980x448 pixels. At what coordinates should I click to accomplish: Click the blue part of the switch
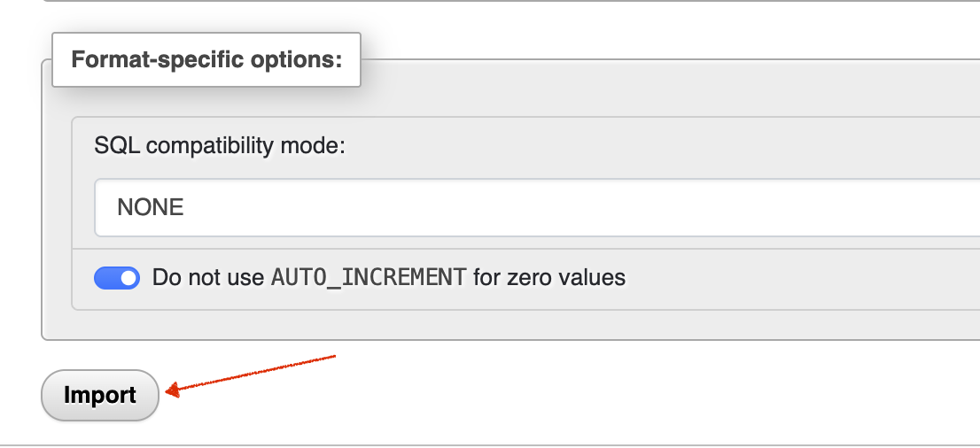click(106, 278)
